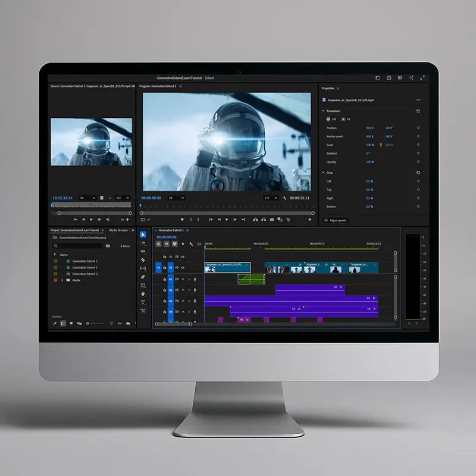Select the Razor tool in the toolbar

point(143,260)
